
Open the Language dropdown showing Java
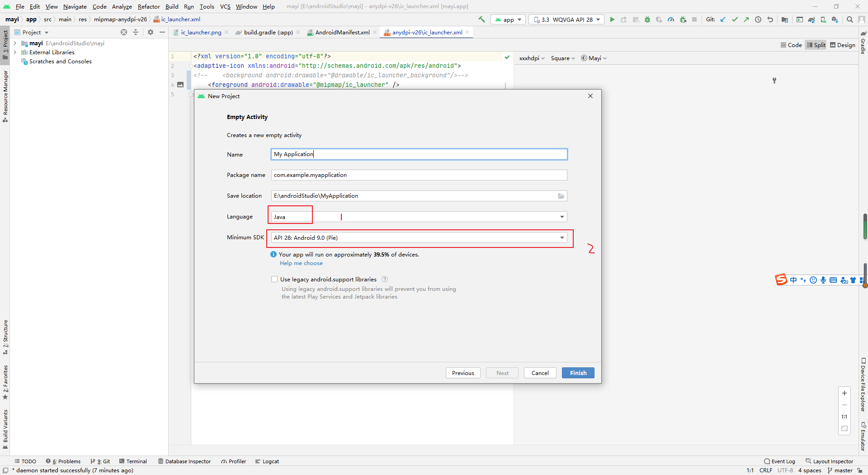click(419, 217)
